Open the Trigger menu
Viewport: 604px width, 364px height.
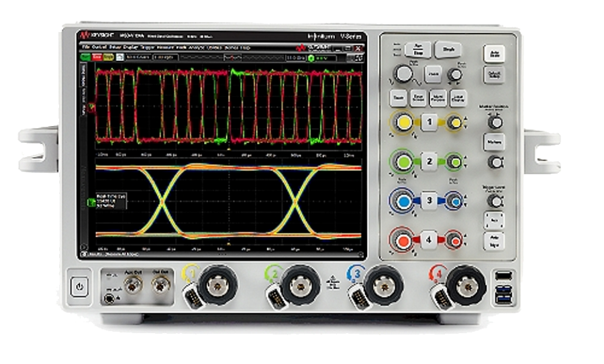(x=147, y=48)
